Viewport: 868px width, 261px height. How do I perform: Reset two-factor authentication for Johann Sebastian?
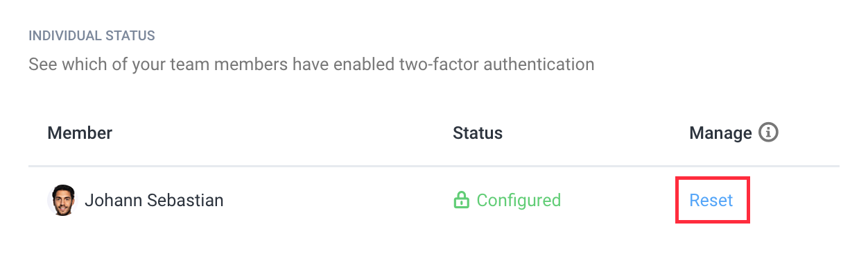711,201
